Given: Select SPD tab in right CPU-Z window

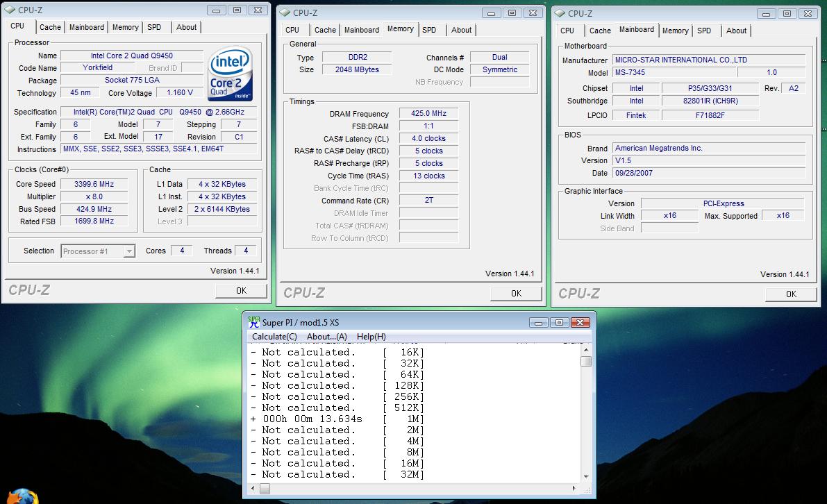Looking at the screenshot, I should point(704,31).
